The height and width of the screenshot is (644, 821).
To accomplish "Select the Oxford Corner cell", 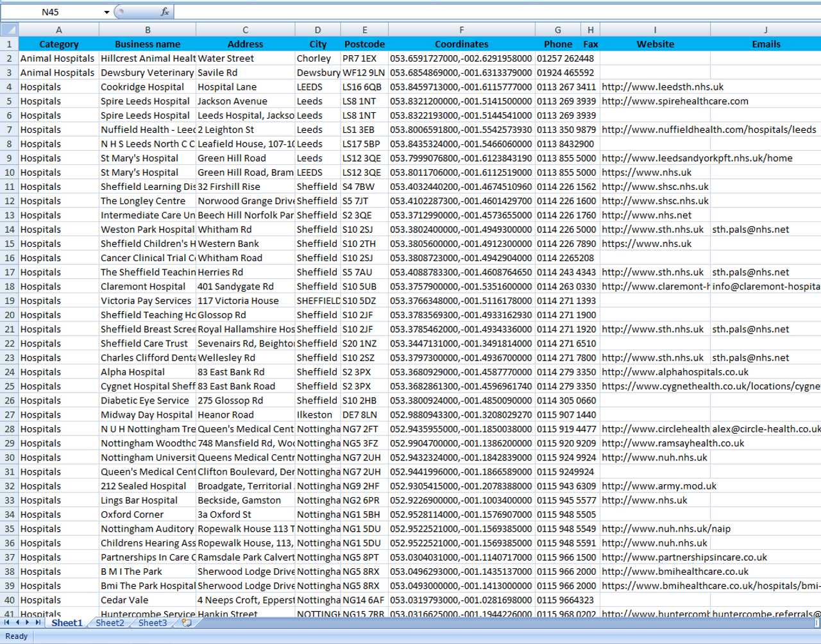I will [x=148, y=514].
